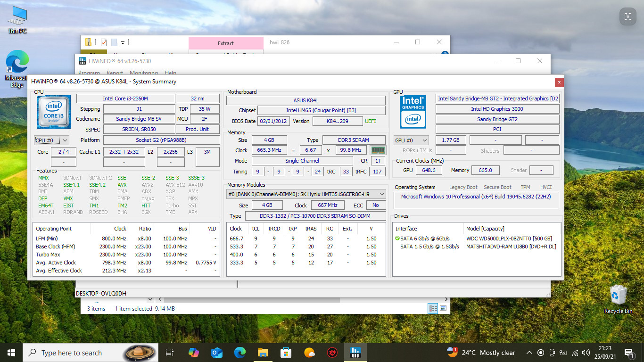Open the Weather app taskbar icon
The height and width of the screenshot is (362, 644).
309,353
